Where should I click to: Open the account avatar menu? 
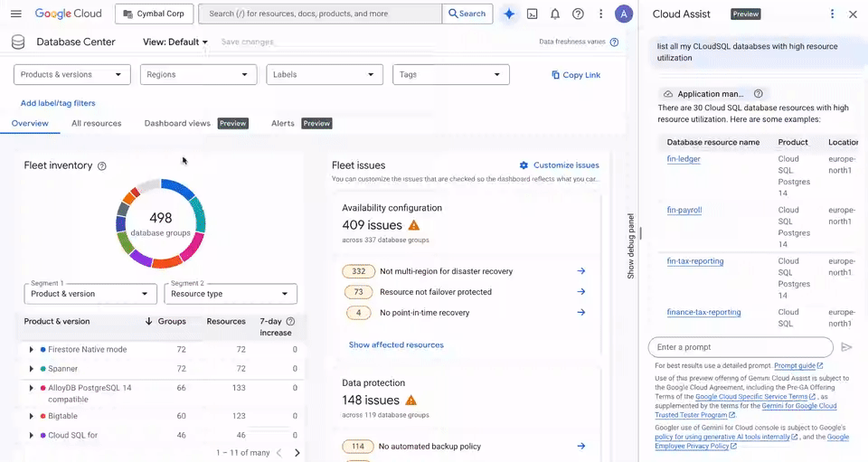tap(624, 14)
